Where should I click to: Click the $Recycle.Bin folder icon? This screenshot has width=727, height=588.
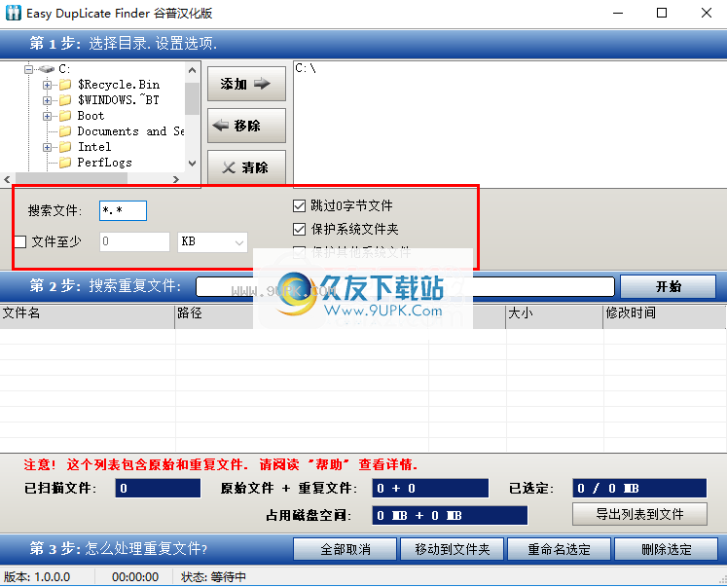[65, 85]
